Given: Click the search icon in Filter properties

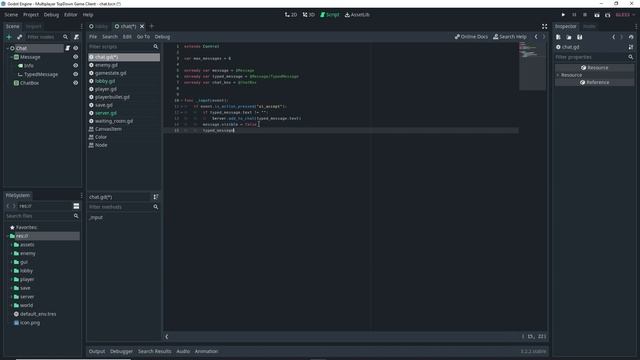Looking at the screenshot, I should click(631, 57).
